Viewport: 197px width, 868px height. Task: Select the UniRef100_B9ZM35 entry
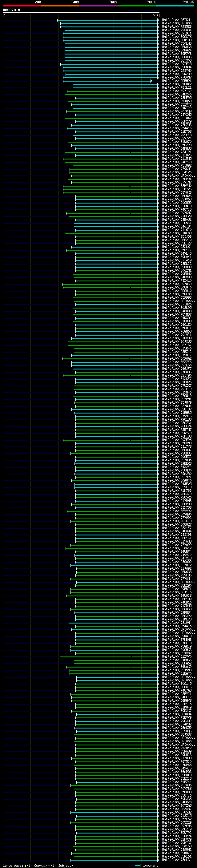pos(176,460)
